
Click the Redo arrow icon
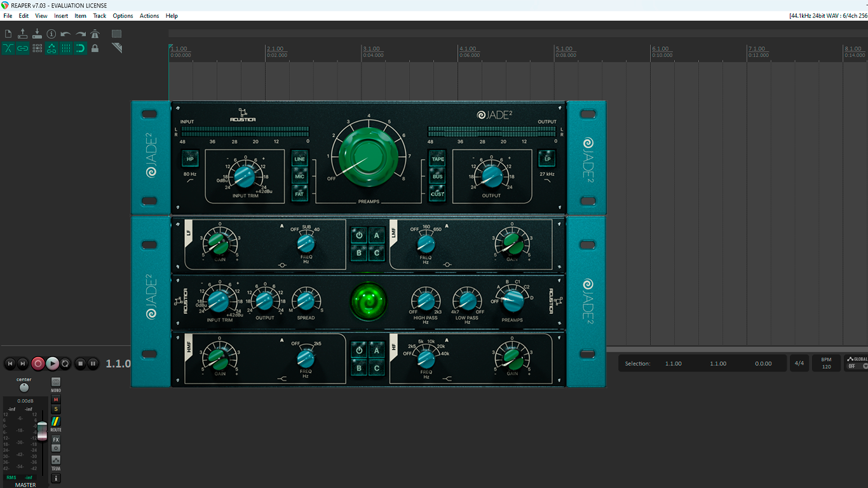click(x=81, y=34)
